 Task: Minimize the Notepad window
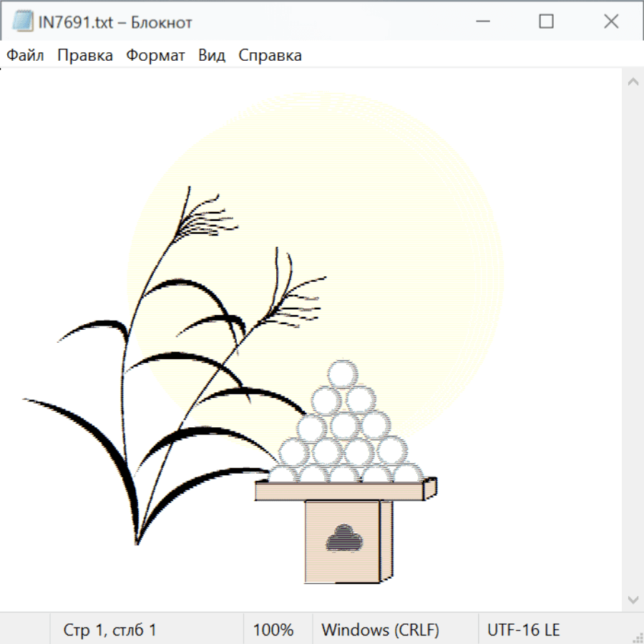click(x=482, y=22)
